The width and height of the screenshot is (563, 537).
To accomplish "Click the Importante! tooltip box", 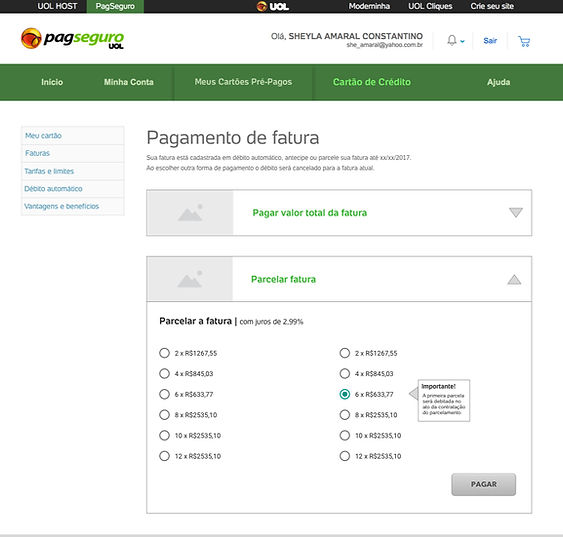I will (x=444, y=400).
